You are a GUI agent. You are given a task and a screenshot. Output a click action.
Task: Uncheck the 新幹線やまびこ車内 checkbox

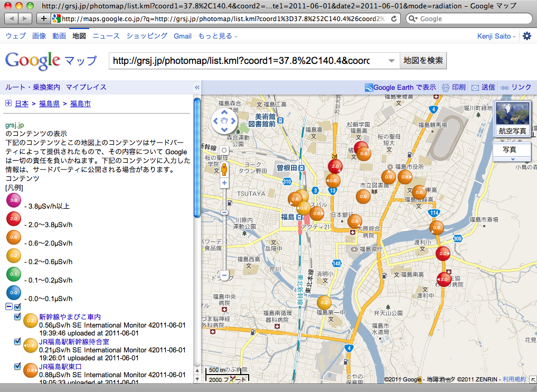click(18, 317)
